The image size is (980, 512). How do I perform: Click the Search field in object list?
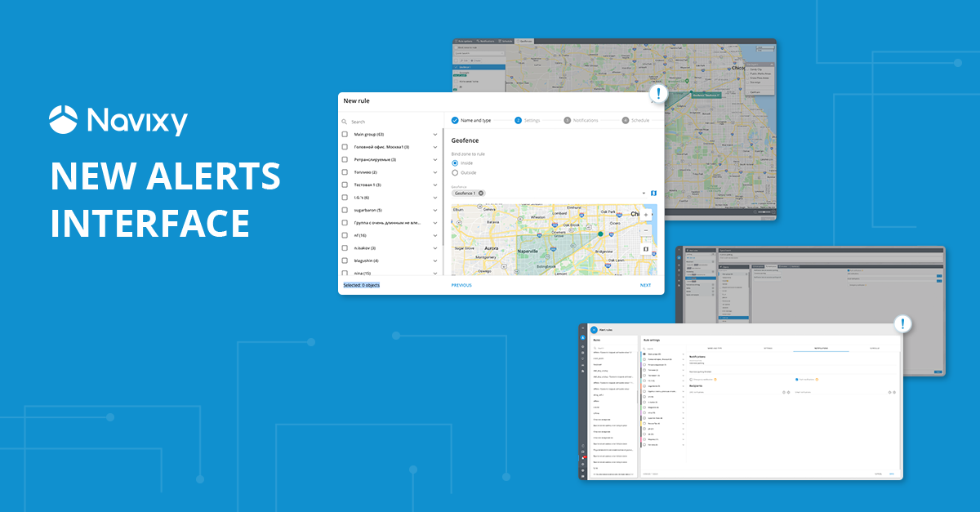tap(392, 122)
